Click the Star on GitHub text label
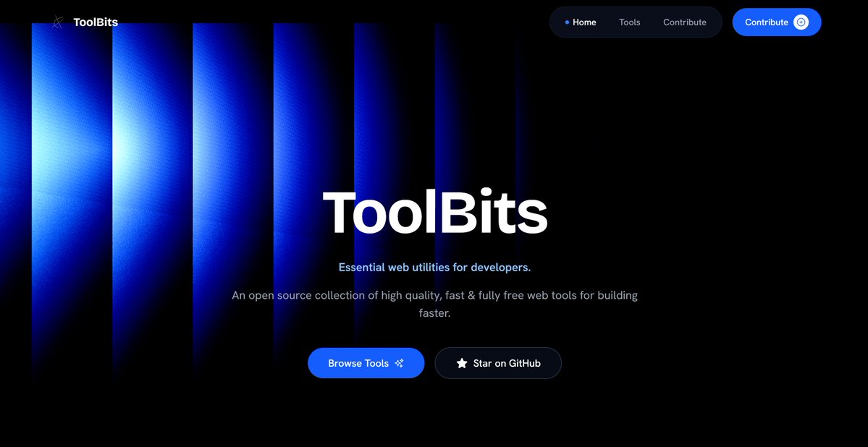 click(507, 363)
